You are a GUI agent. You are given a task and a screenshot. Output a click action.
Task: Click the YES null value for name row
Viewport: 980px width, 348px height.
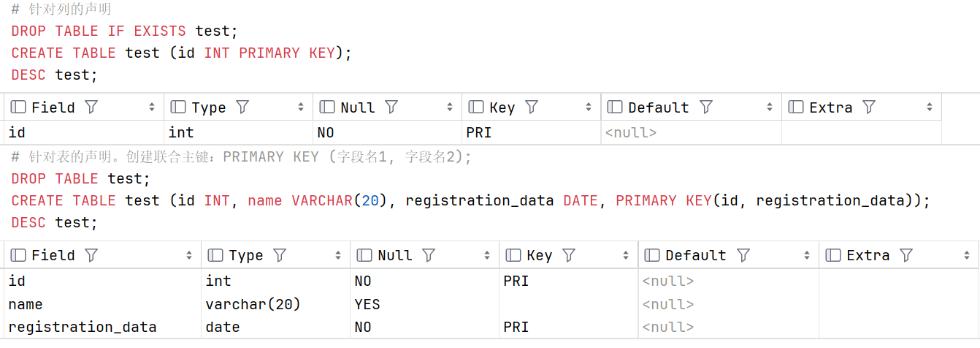click(424, 304)
